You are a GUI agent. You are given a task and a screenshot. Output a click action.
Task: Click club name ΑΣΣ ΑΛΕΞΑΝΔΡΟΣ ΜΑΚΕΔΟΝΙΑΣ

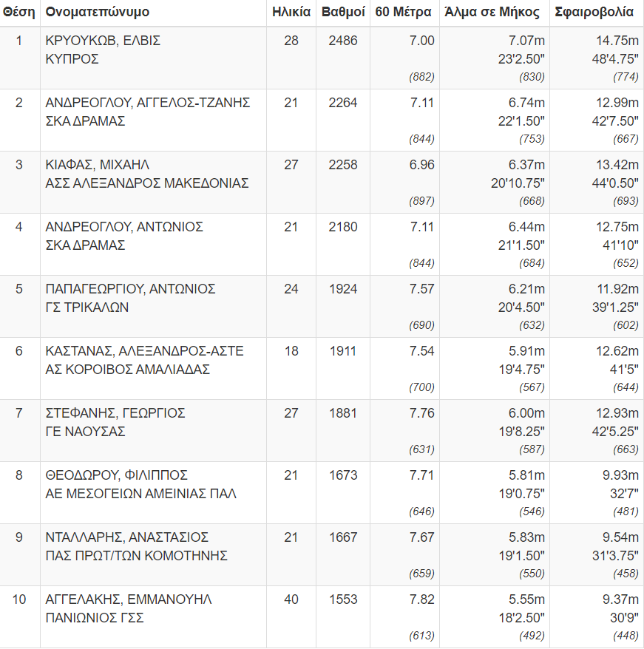tap(147, 183)
